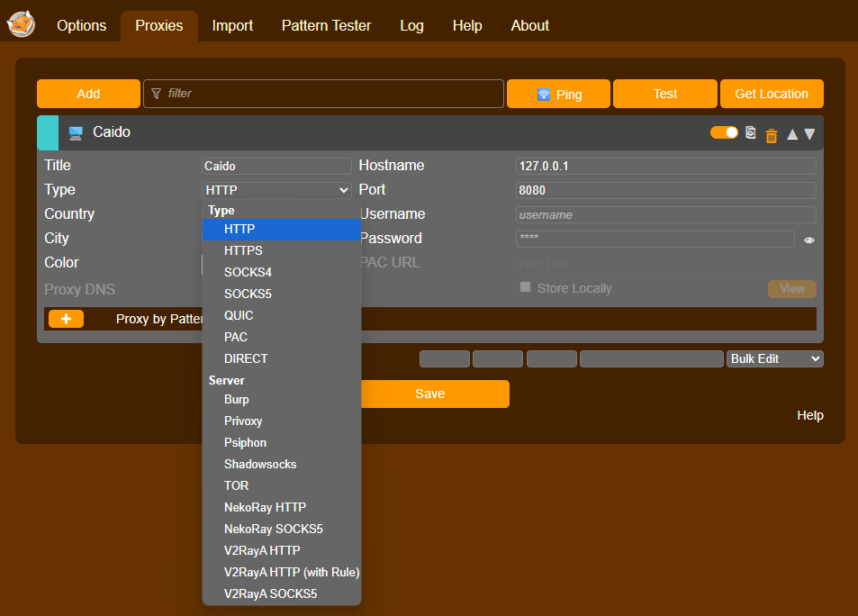
Task: Click the FoxyProxy fox logo
Action: pyautogui.click(x=21, y=24)
